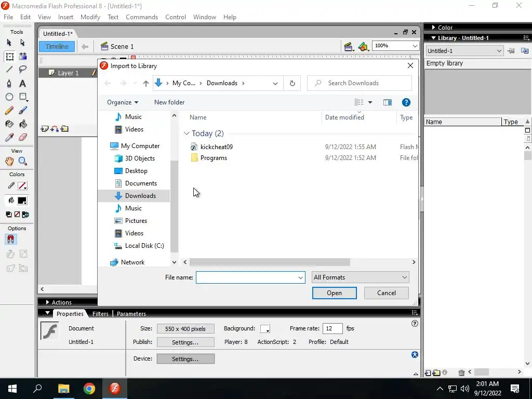
Task: Select the Brush tool
Action: [23, 110]
